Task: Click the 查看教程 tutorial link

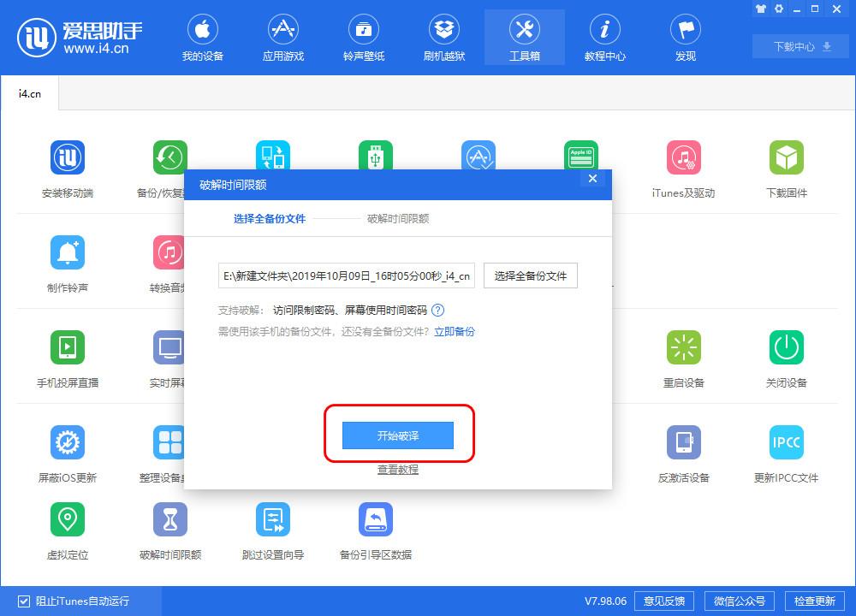Action: click(396, 469)
